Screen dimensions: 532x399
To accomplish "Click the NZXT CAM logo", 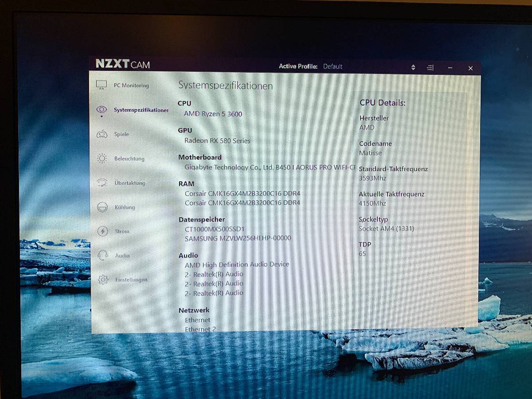I will (123, 64).
